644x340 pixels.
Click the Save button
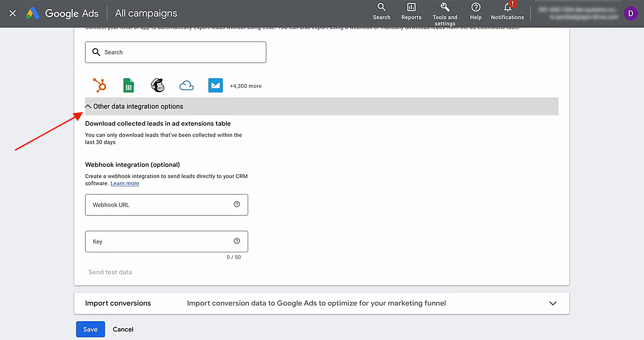click(x=91, y=329)
